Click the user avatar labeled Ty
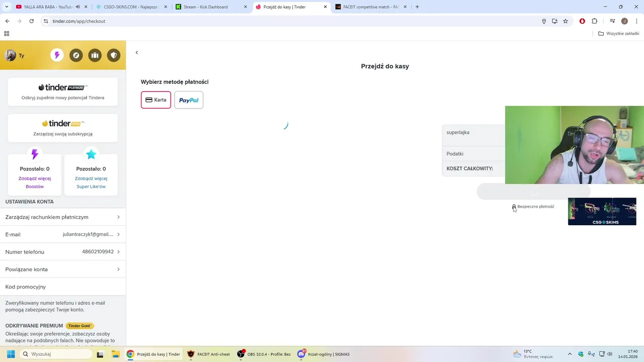The width and height of the screenshot is (644, 362). pyautogui.click(x=11, y=55)
